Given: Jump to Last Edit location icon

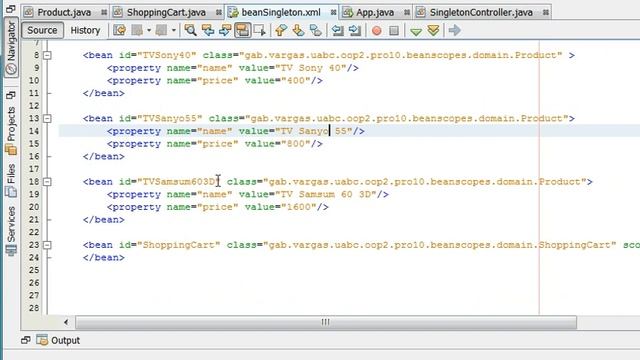Looking at the screenshot, I should (120, 30).
